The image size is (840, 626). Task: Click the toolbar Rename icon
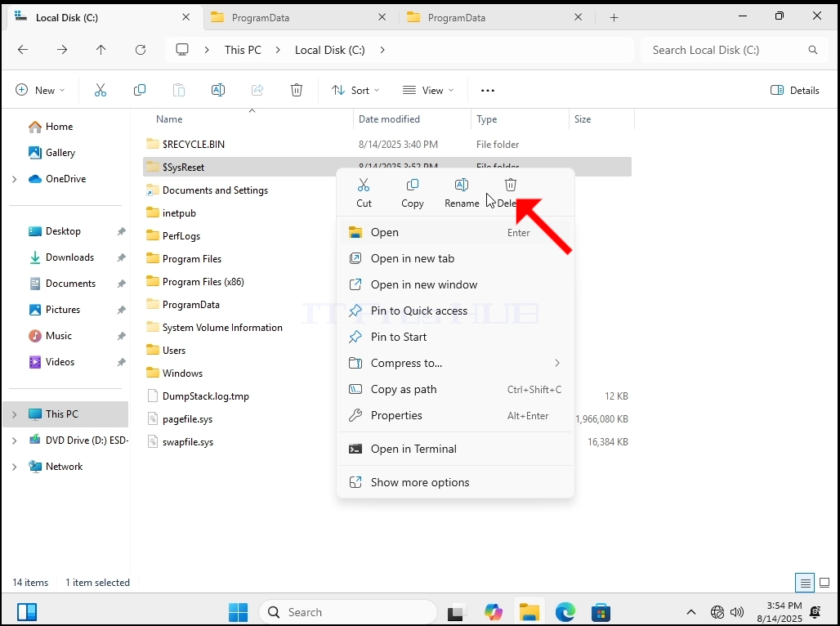pyautogui.click(x=218, y=90)
